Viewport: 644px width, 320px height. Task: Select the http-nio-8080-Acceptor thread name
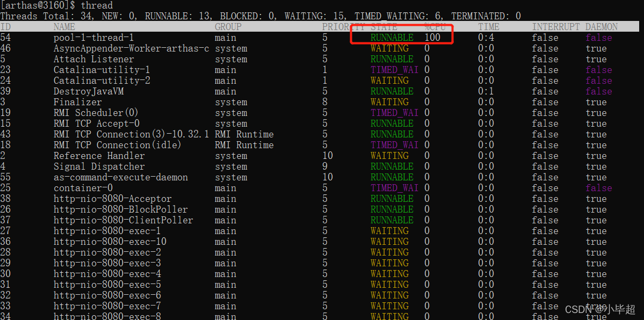113,199
